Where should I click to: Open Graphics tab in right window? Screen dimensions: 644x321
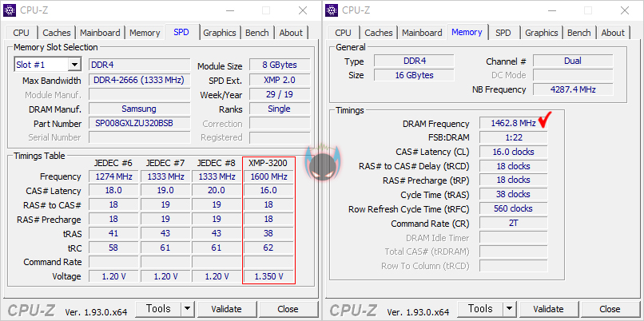(x=542, y=33)
